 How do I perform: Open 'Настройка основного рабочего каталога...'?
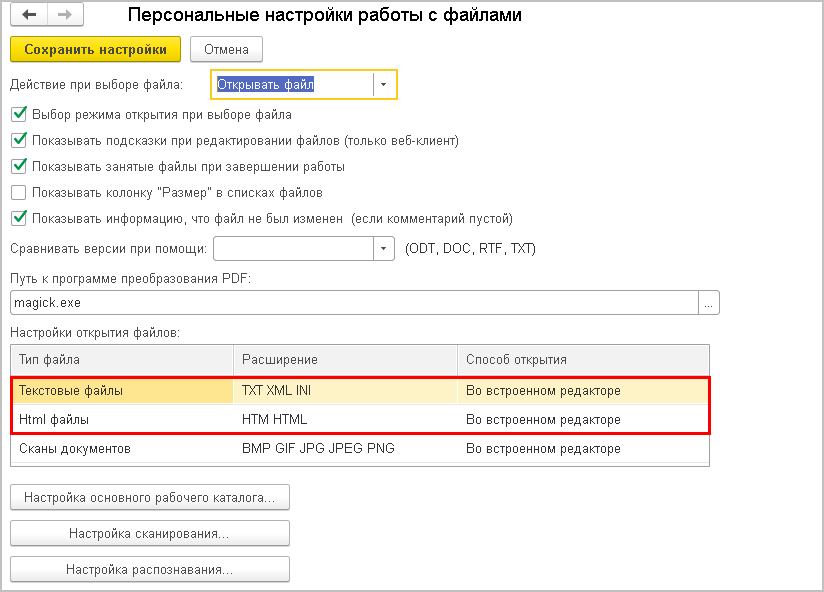(150, 497)
